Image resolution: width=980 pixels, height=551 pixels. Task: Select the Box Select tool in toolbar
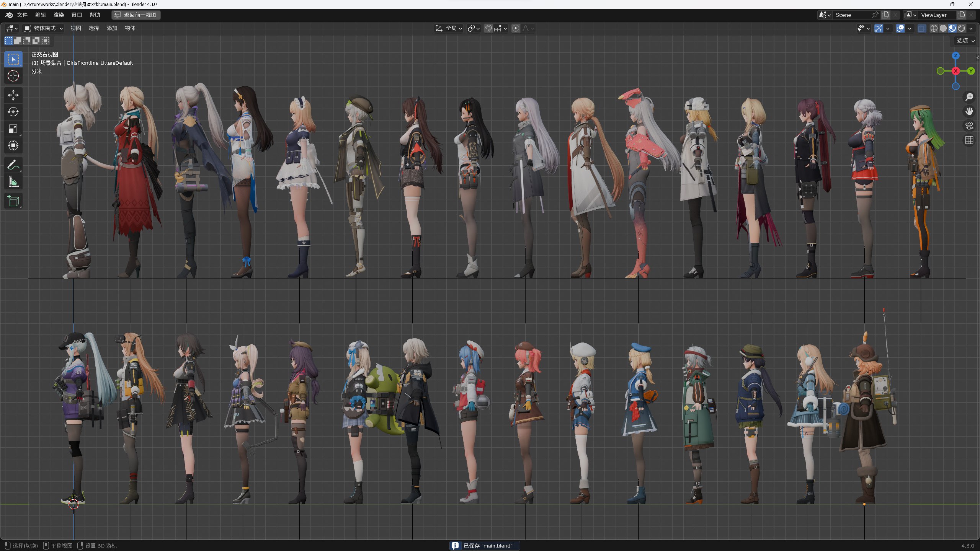(13, 59)
